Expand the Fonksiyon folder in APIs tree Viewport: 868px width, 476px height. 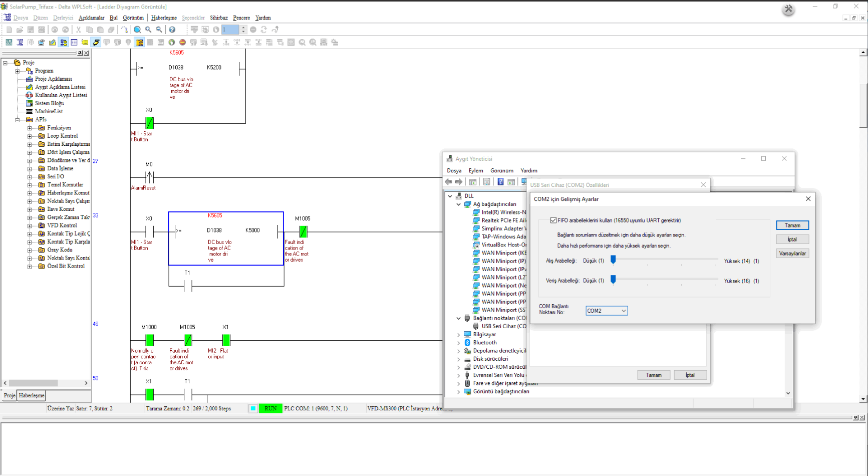coord(30,128)
